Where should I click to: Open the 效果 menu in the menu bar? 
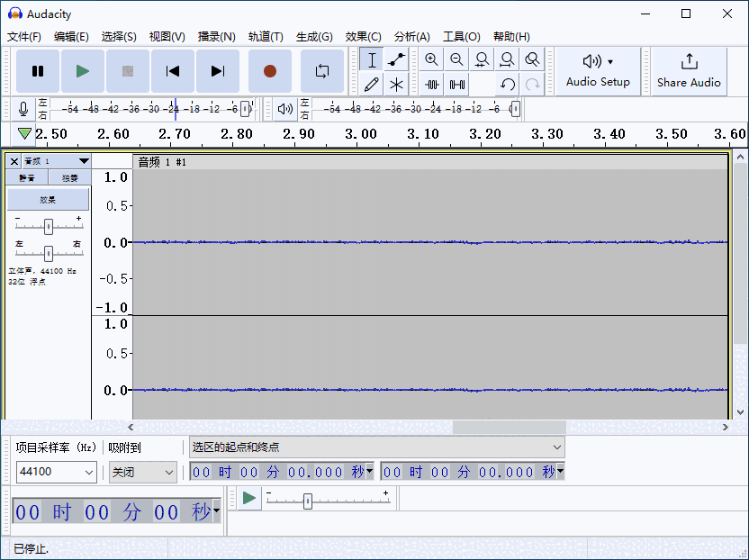coord(363,36)
